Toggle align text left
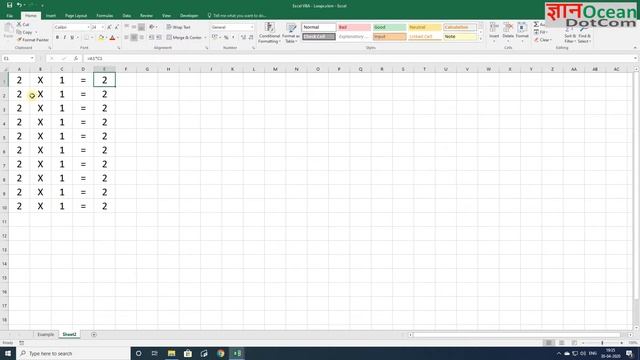The height and width of the screenshot is (360, 640). coord(127,37)
